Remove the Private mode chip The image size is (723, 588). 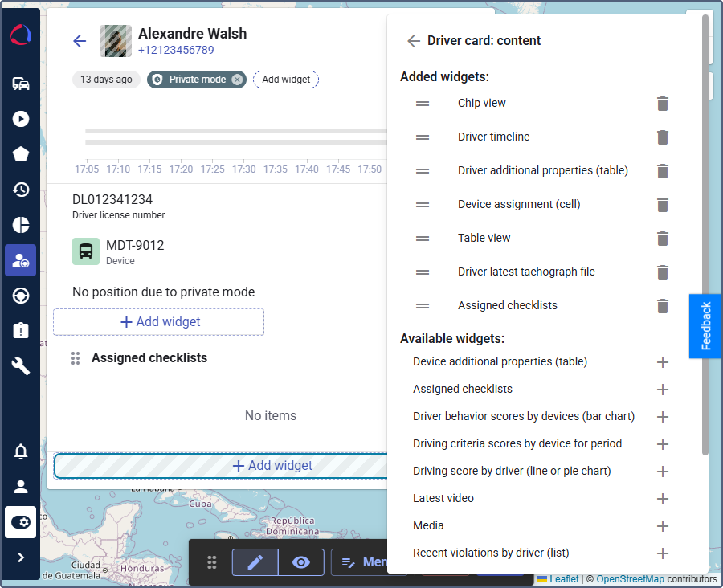(x=237, y=80)
